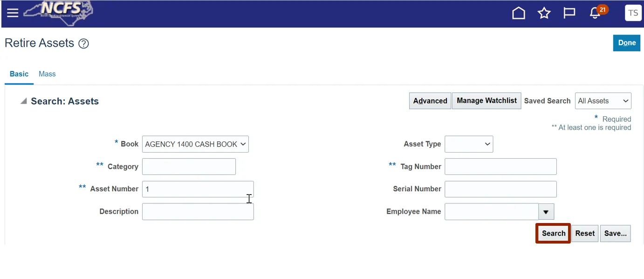The image size is (644, 279).
Task: Open the hamburger navigation menu
Action: click(13, 13)
